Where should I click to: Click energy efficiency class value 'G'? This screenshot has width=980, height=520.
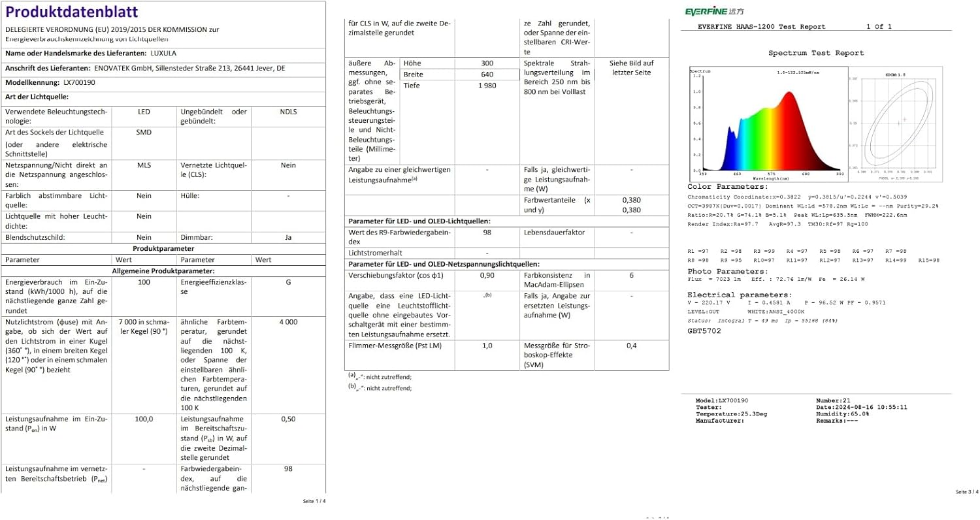(288, 282)
